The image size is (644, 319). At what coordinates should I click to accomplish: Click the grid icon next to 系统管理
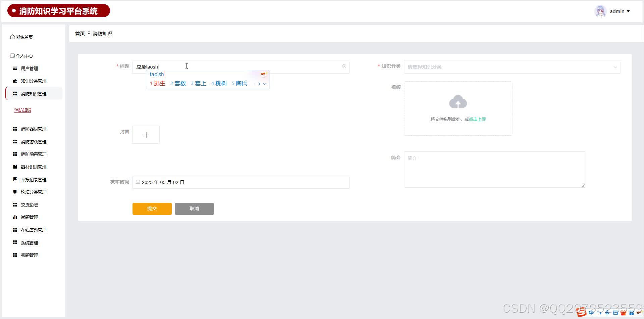click(15, 242)
